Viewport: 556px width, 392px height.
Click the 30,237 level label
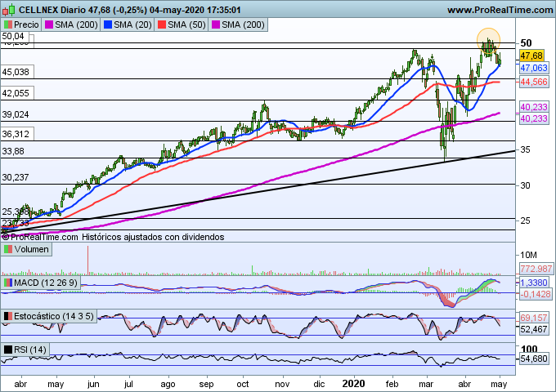coord(16,177)
